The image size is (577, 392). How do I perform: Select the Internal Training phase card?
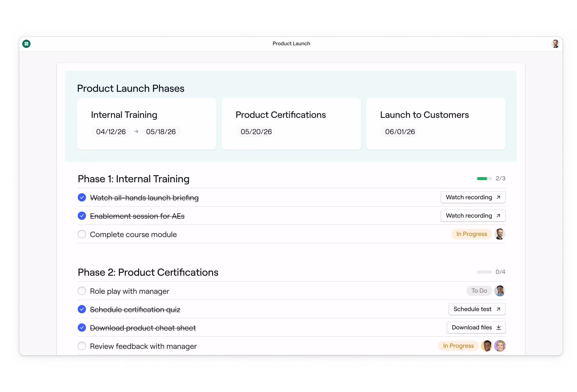click(147, 124)
